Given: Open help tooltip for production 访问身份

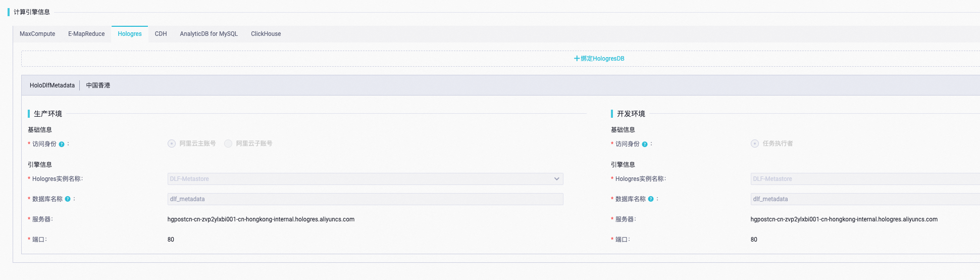Looking at the screenshot, I should click(62, 144).
